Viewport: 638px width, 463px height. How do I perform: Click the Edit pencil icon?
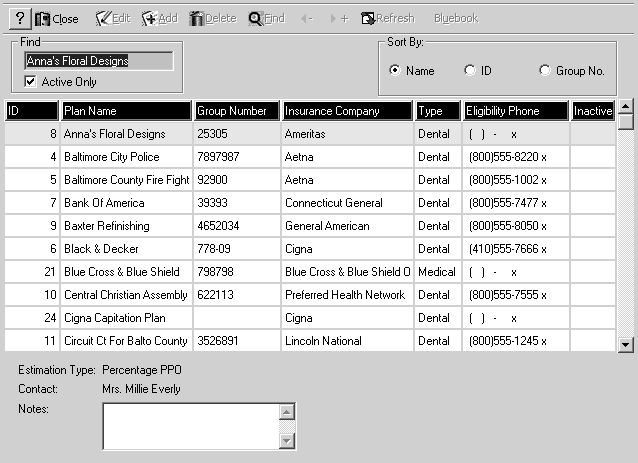click(x=103, y=18)
